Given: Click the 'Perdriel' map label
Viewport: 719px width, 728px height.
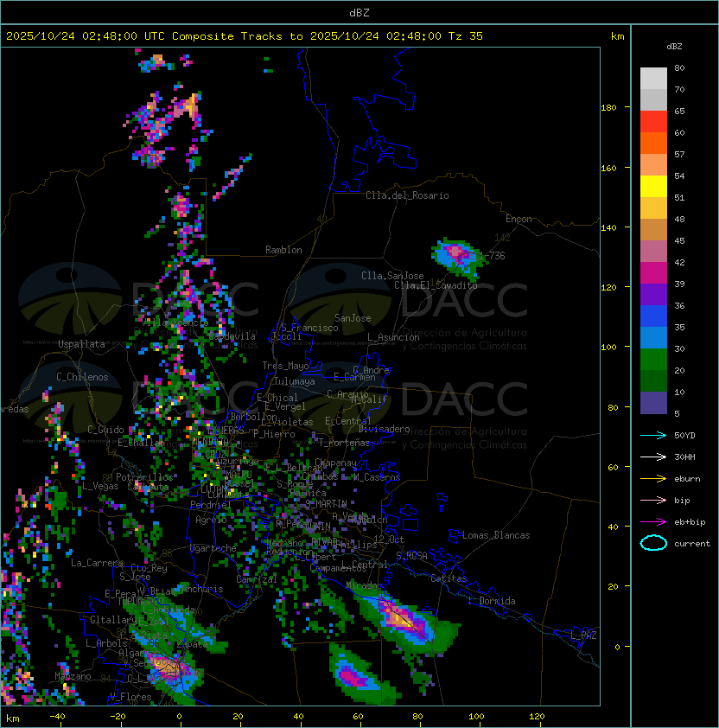Looking at the screenshot, I should click(x=211, y=505).
